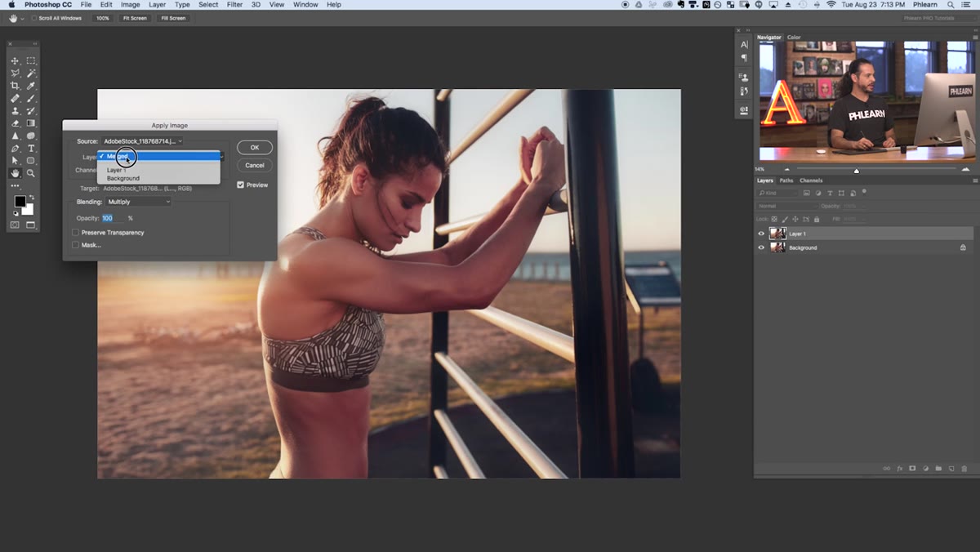This screenshot has width=980, height=552.
Task: Open the Source file dropdown
Action: [142, 141]
